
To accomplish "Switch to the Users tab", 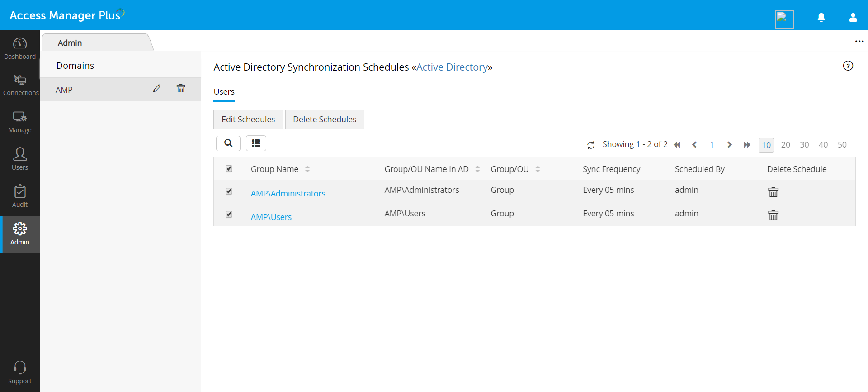I will point(224,92).
